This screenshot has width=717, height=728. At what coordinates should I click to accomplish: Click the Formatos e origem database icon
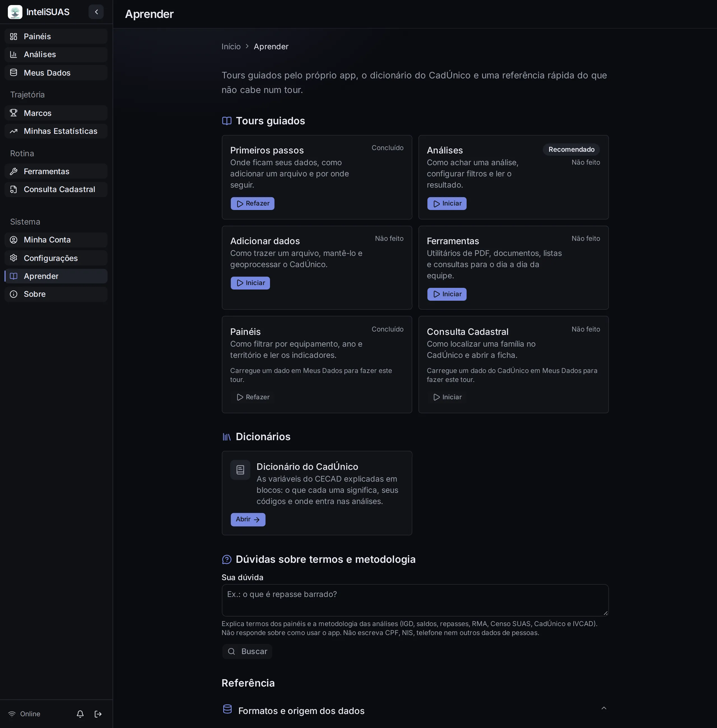(x=227, y=709)
